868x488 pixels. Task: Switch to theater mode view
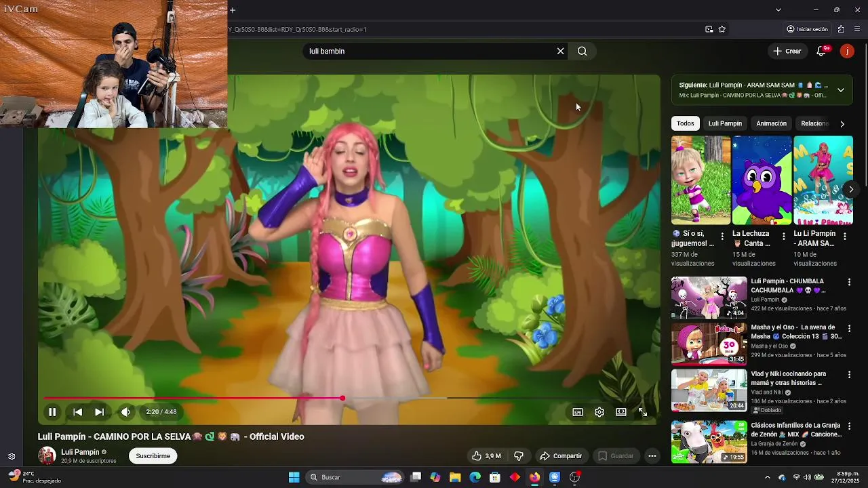tap(621, 412)
